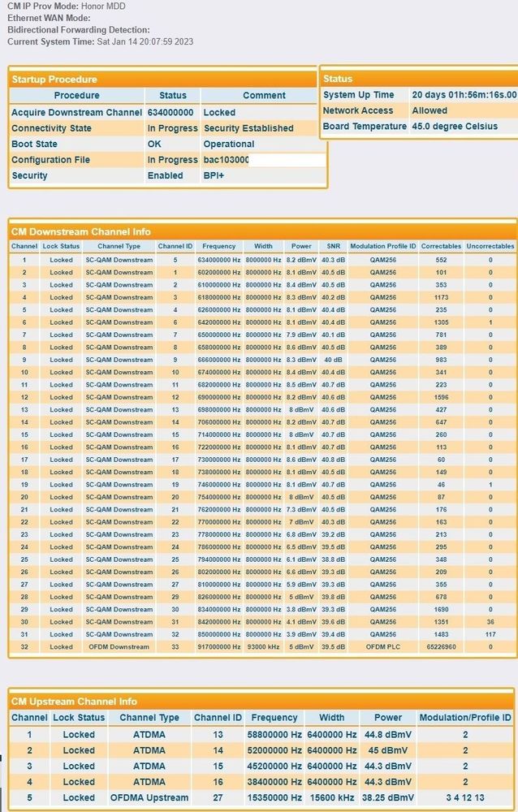Click the Modulation Profile ID column header
This screenshot has width=518, height=812.
382,246
